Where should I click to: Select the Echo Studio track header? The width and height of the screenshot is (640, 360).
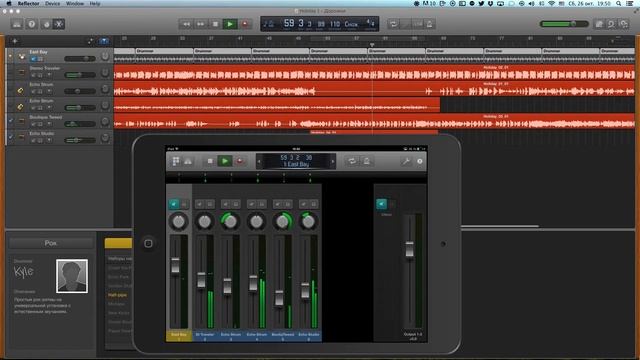(59, 138)
